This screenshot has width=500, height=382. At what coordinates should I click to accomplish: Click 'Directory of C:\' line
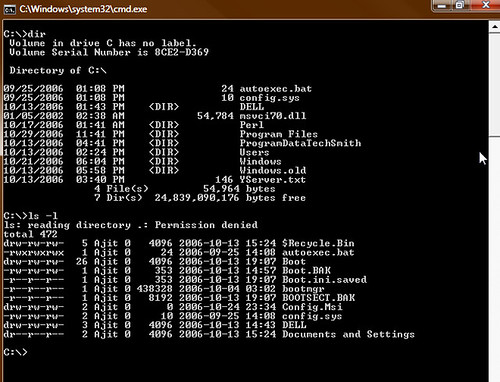tap(58, 70)
